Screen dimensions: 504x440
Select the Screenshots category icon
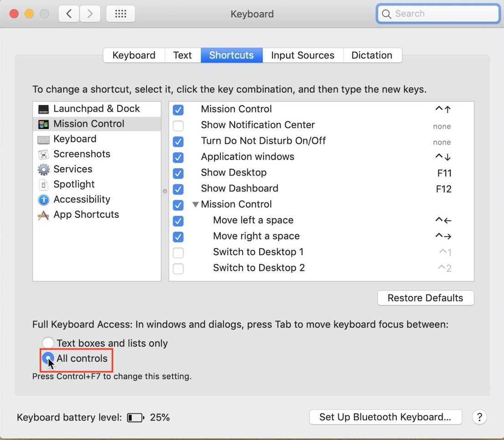point(44,154)
